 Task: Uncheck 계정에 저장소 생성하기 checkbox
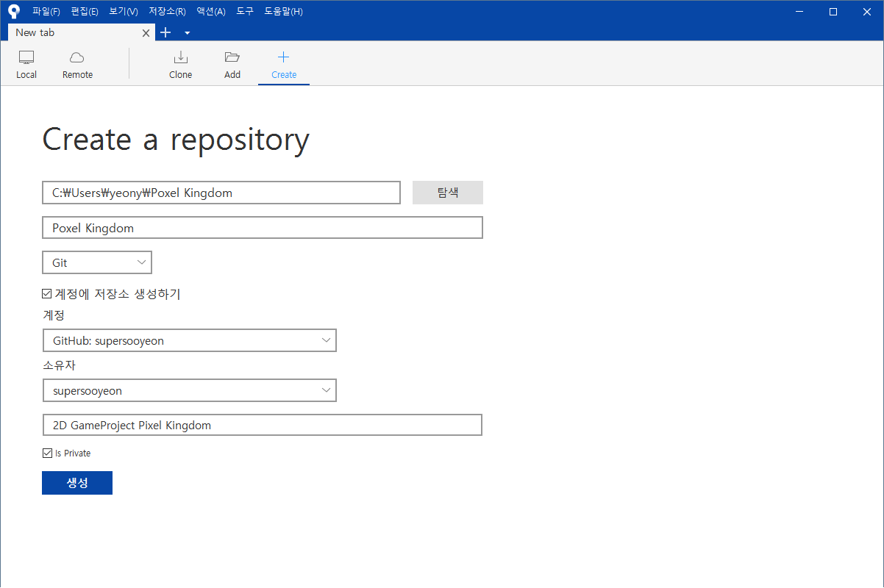pyautogui.click(x=47, y=294)
